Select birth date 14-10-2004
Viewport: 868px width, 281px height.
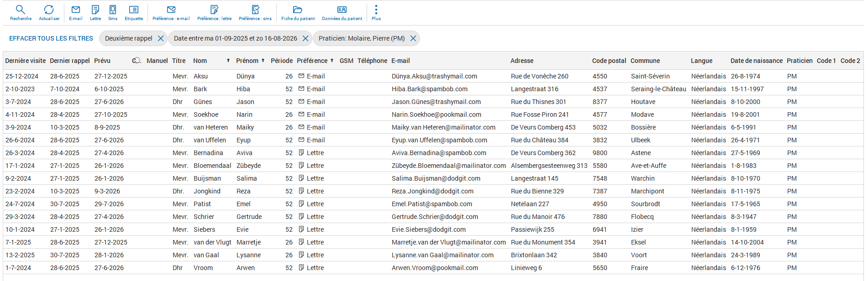pos(747,242)
